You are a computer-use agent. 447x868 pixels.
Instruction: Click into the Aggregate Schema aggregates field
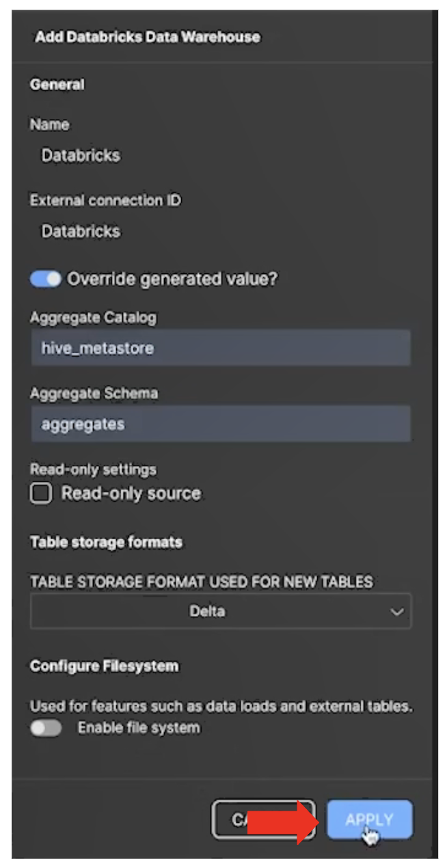click(220, 424)
